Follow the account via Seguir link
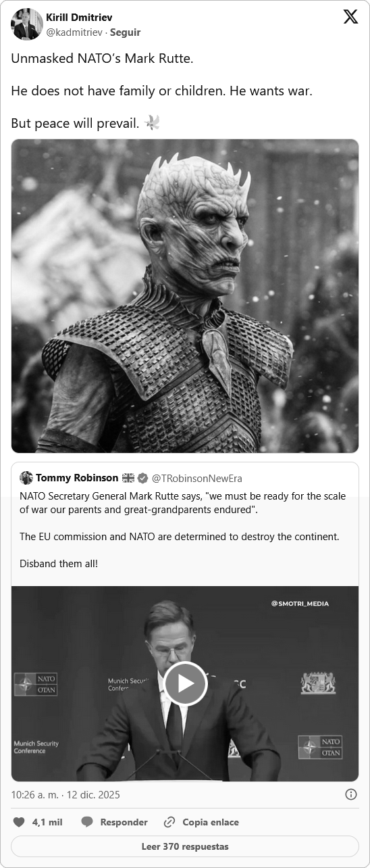 [125, 32]
